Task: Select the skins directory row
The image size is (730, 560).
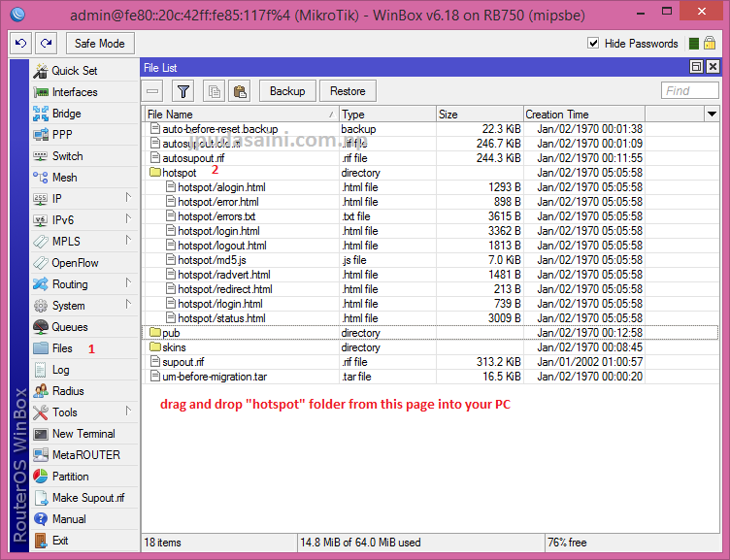Action: pos(430,347)
